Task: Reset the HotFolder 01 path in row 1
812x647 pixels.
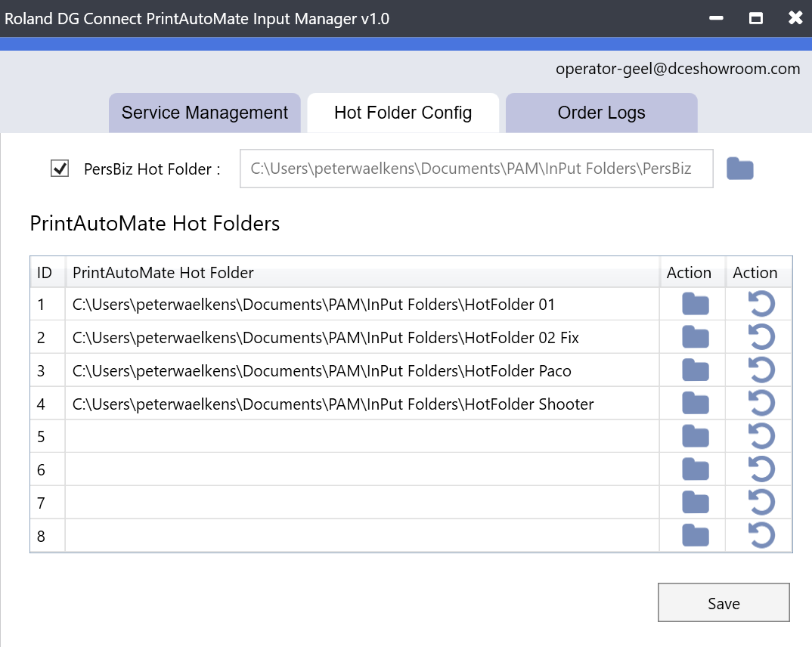Action: pos(761,304)
